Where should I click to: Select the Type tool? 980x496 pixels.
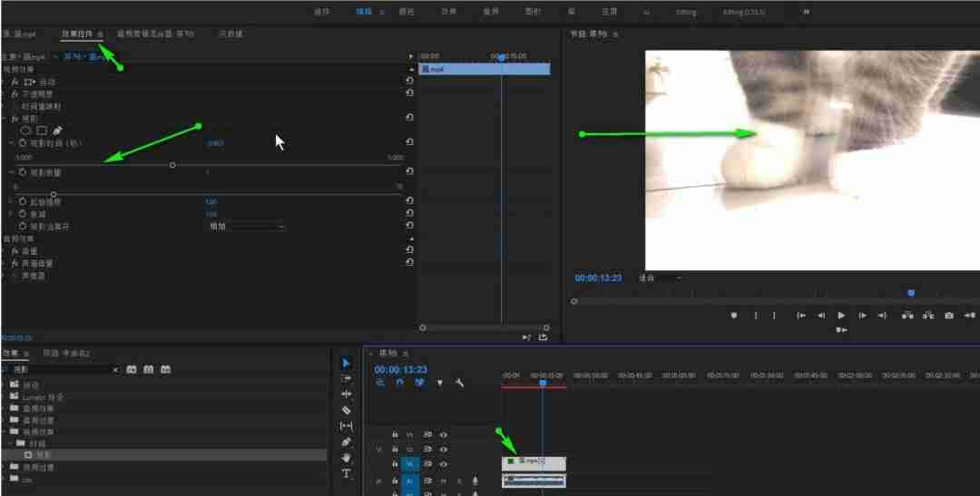(x=347, y=473)
